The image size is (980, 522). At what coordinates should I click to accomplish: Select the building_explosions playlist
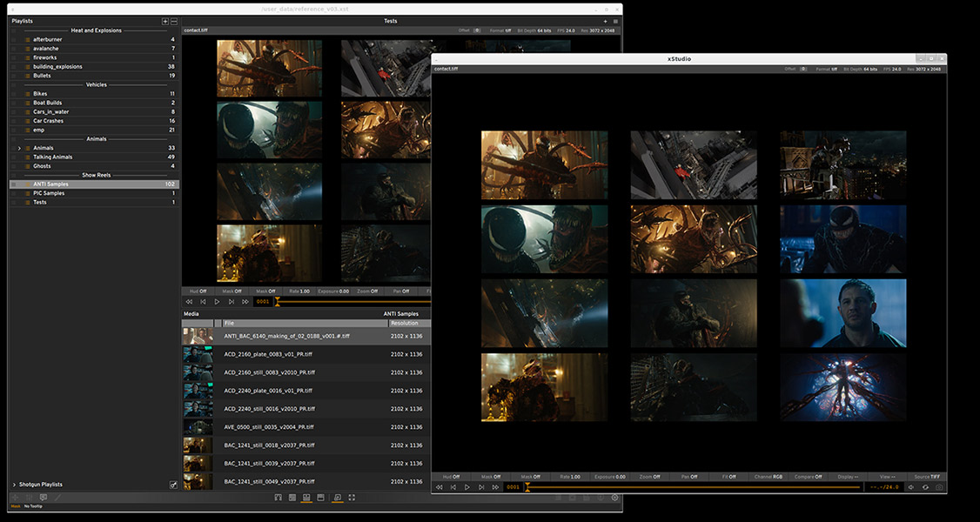57,66
